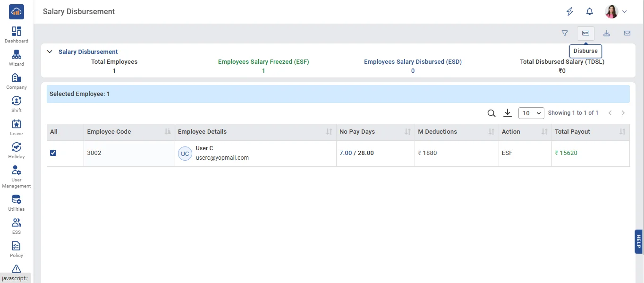Click the lightning bolt quick actions icon
The image size is (644, 283).
point(570,12)
